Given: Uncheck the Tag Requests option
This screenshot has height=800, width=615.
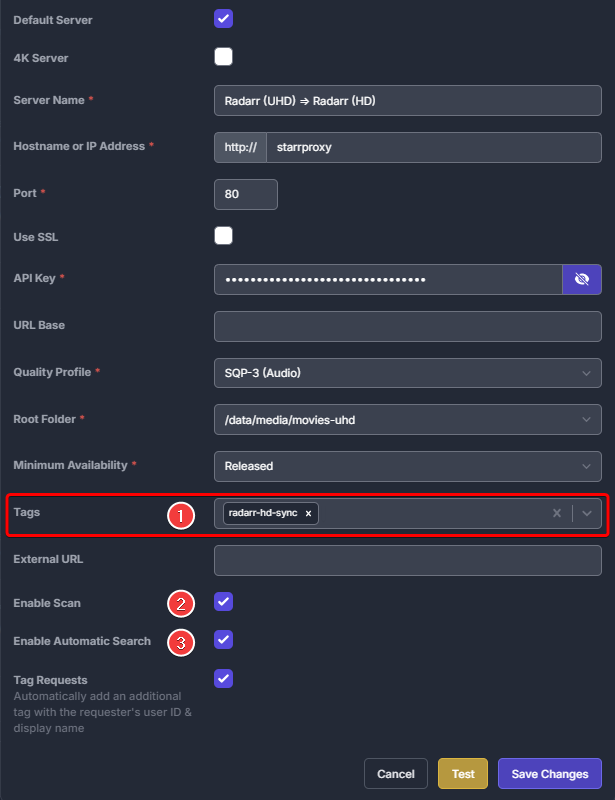Looking at the screenshot, I should [x=222, y=678].
